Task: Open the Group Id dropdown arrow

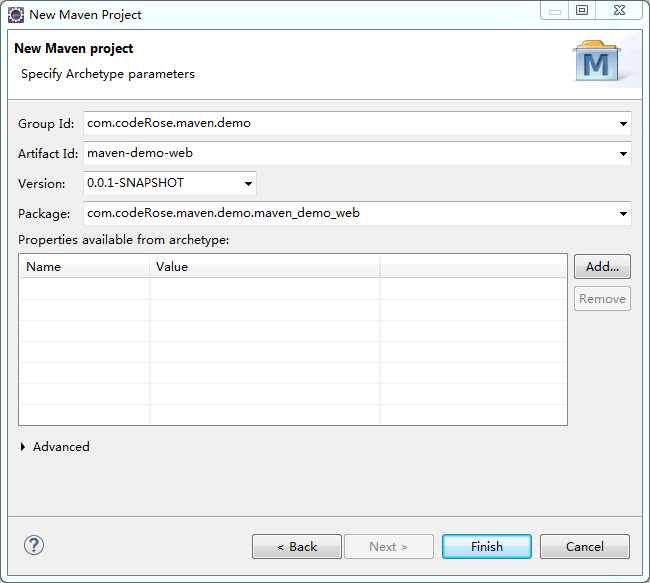Action: (623, 124)
